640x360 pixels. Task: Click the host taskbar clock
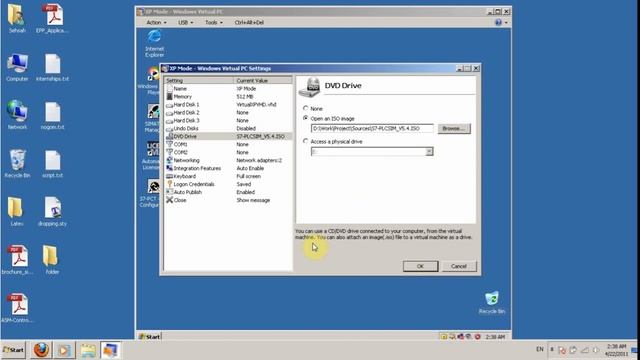(x=616, y=350)
